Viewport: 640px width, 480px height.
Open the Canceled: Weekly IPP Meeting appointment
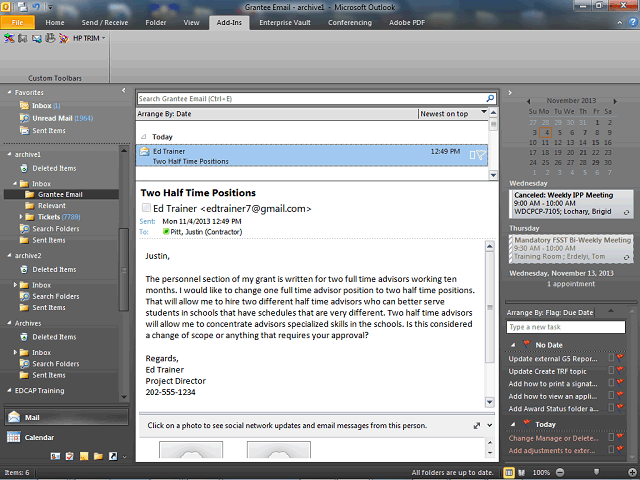(x=571, y=203)
